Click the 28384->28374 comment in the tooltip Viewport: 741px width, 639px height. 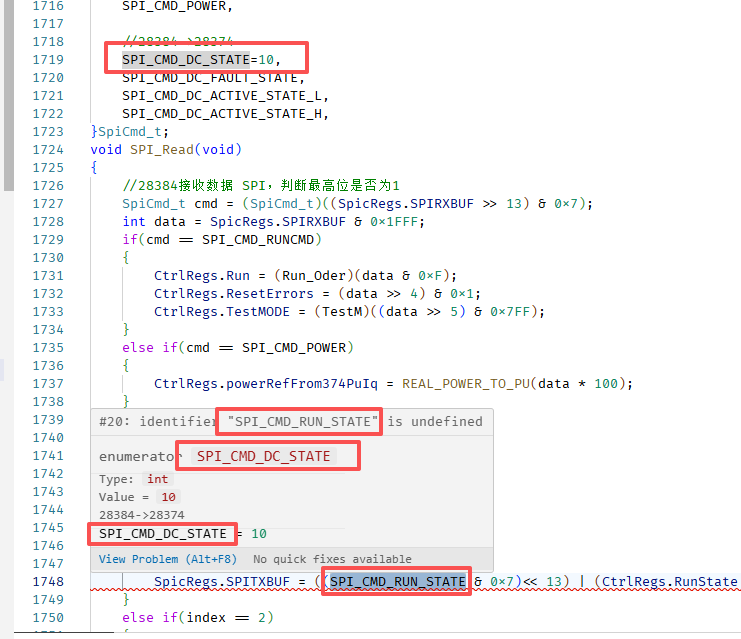click(142, 515)
